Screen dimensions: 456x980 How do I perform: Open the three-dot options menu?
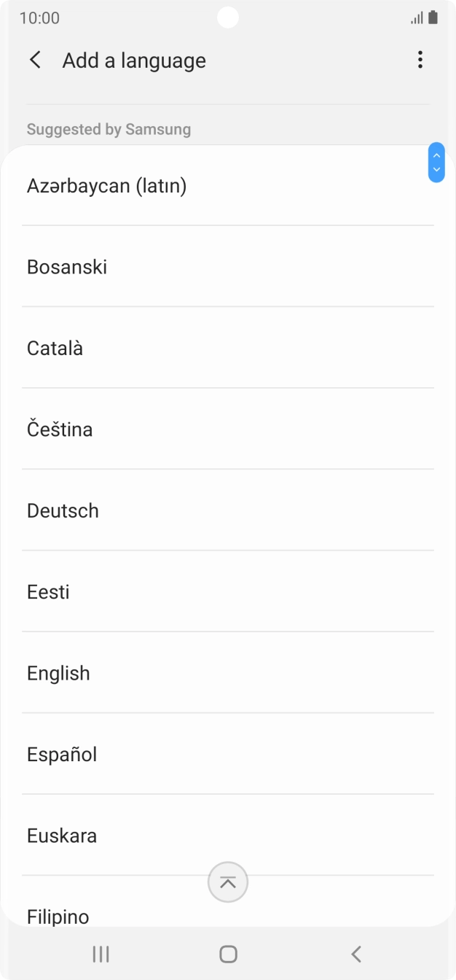[420, 60]
